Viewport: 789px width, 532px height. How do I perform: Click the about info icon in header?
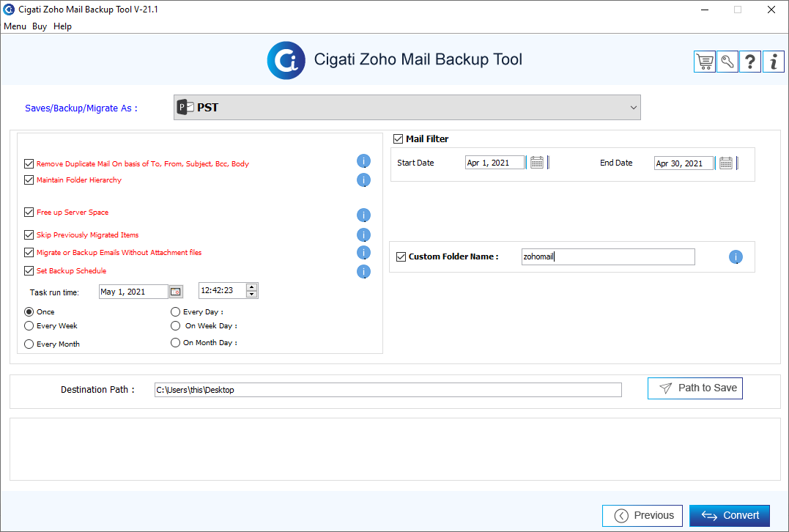coord(774,62)
